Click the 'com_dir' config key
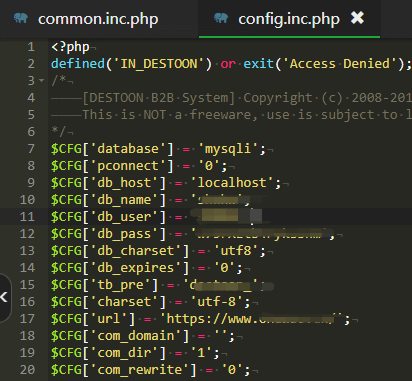Image resolution: width=412 pixels, height=381 pixels. pyautogui.click(x=124, y=353)
